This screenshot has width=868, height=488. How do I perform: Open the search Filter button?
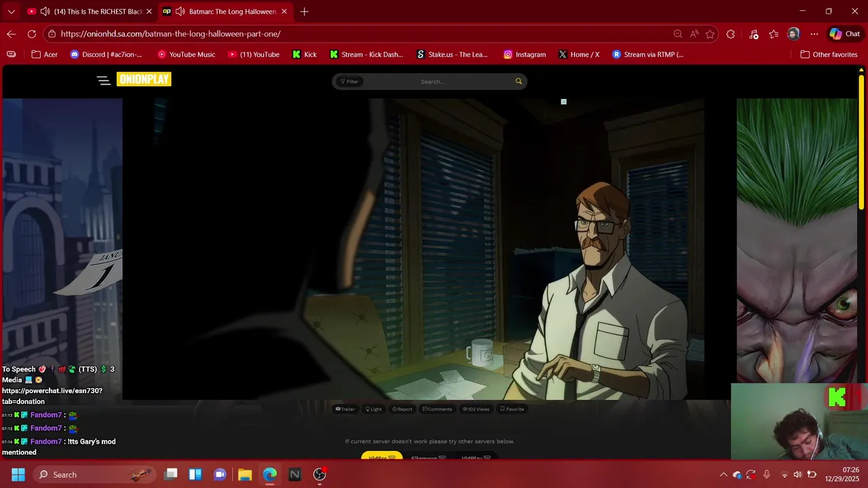click(350, 81)
